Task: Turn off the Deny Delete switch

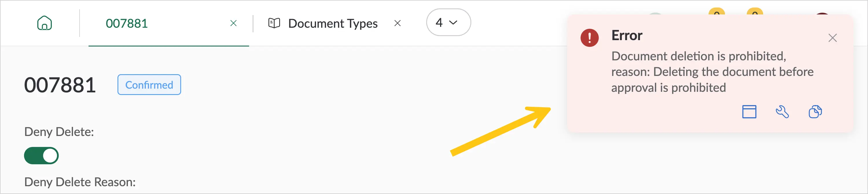Action: (41, 156)
